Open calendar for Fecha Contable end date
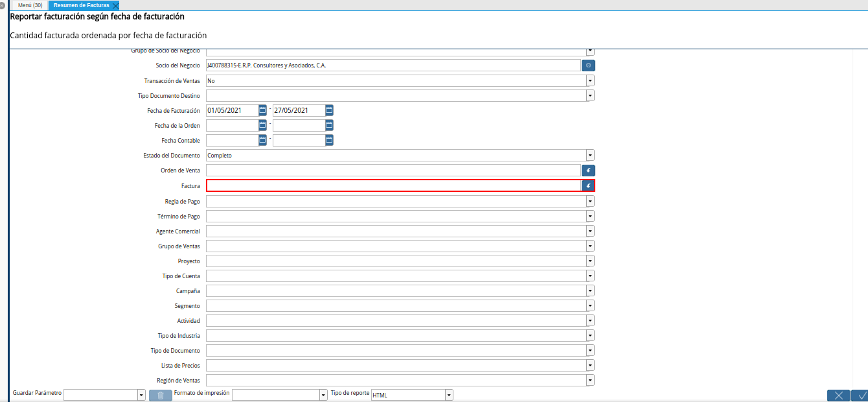This screenshot has width=868, height=402. (329, 140)
